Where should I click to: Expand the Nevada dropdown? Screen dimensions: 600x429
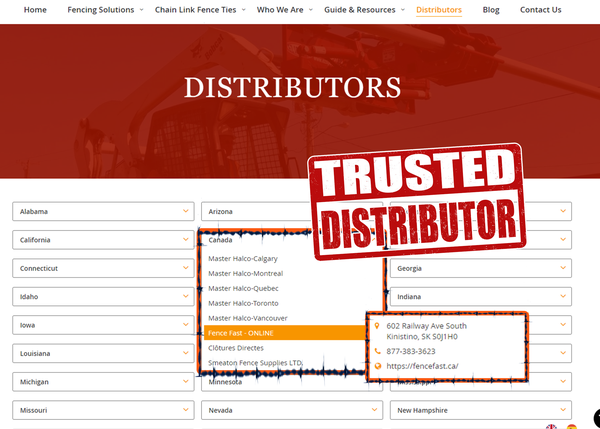pyautogui.click(x=292, y=410)
